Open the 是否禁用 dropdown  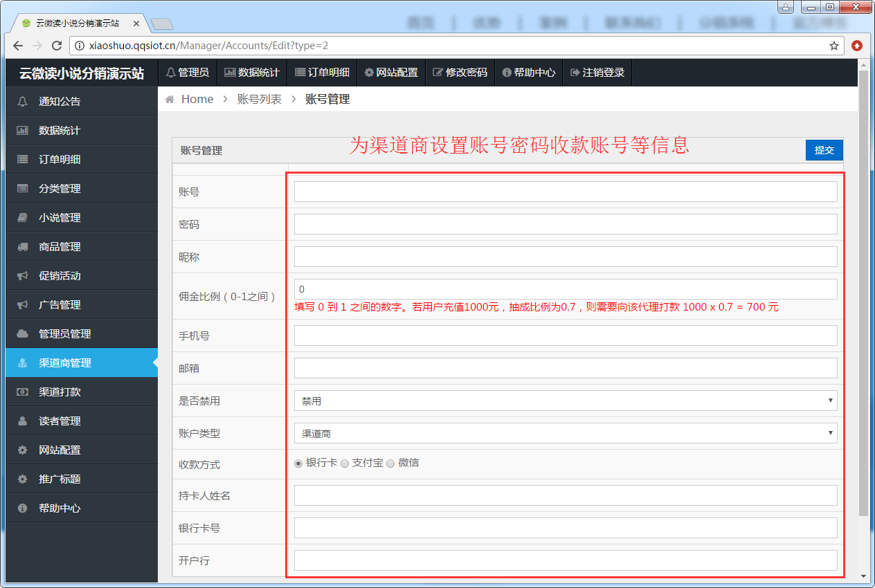pos(566,401)
